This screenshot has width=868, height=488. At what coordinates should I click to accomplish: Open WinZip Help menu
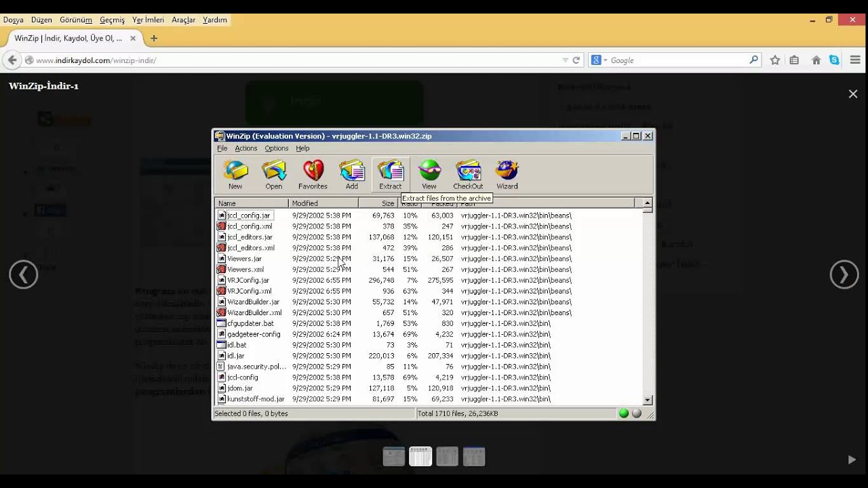[302, 148]
